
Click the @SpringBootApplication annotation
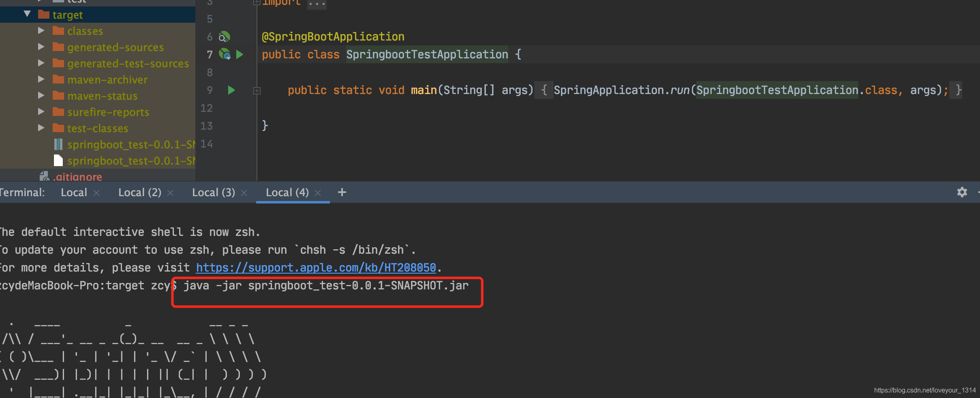click(x=333, y=37)
